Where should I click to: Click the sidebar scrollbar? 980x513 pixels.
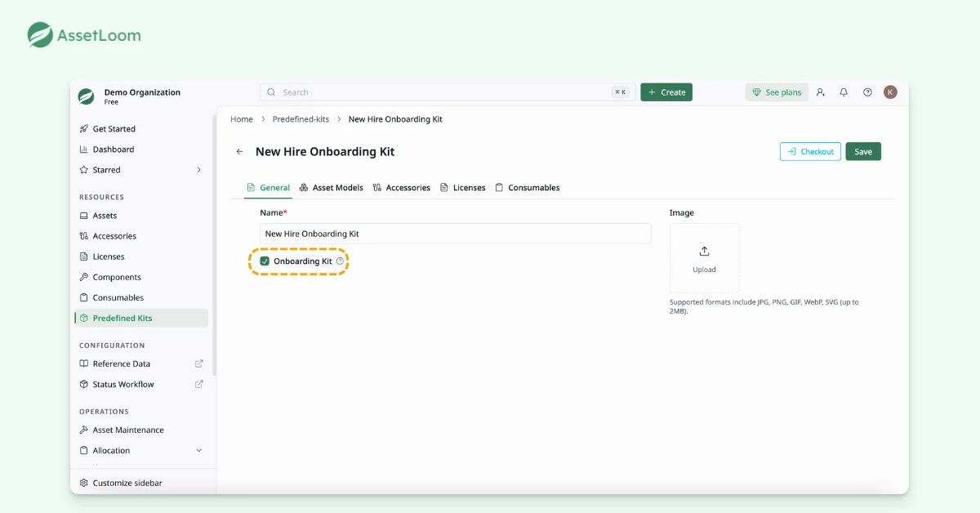point(215,245)
